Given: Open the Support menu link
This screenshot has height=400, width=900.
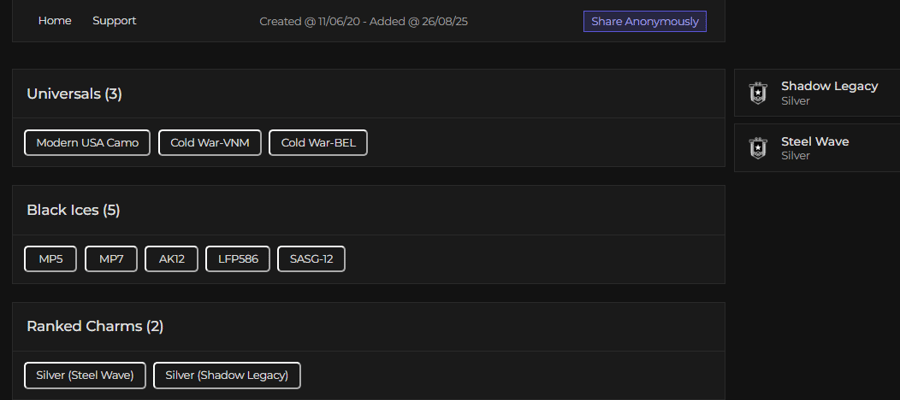Looking at the screenshot, I should [114, 21].
